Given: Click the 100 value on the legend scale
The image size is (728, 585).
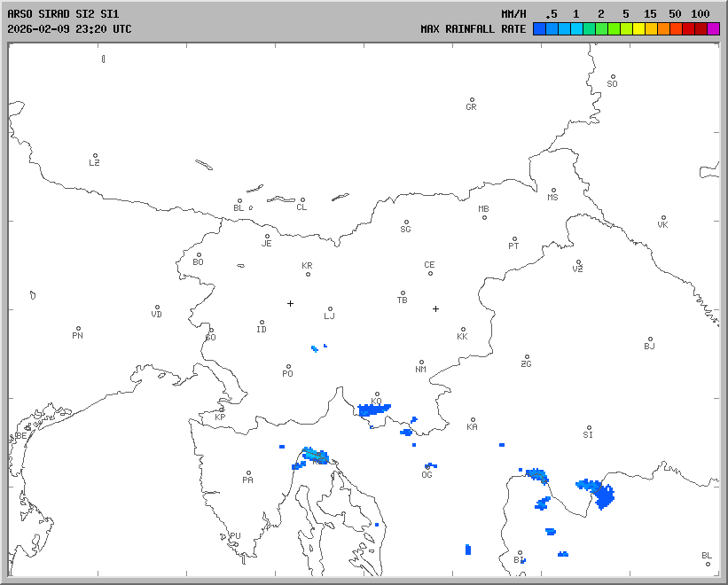Looking at the screenshot, I should coord(701,14).
